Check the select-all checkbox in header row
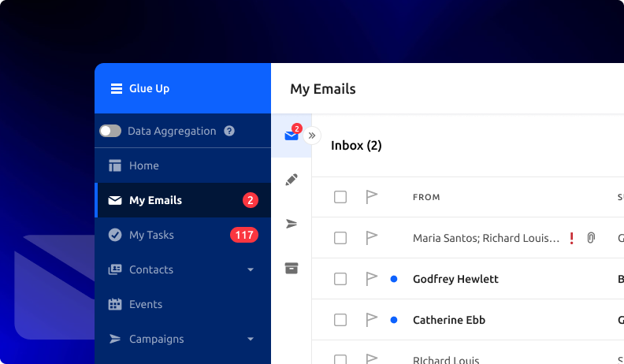Screen dimensions: 624x364 (340, 197)
